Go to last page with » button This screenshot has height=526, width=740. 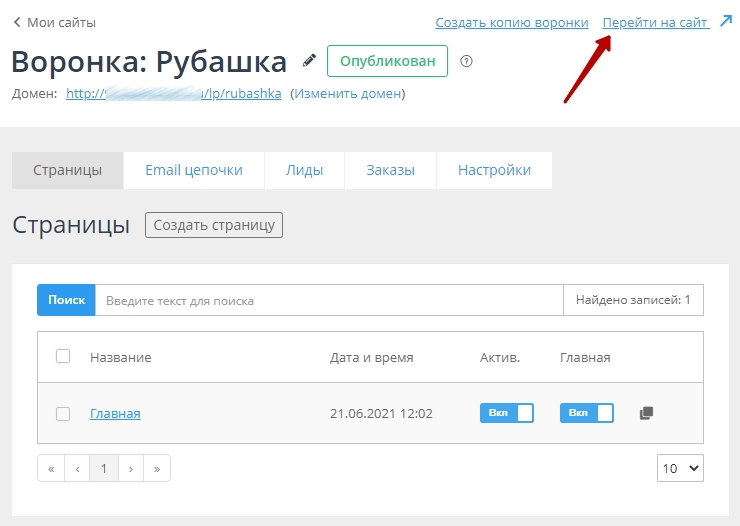point(157,468)
